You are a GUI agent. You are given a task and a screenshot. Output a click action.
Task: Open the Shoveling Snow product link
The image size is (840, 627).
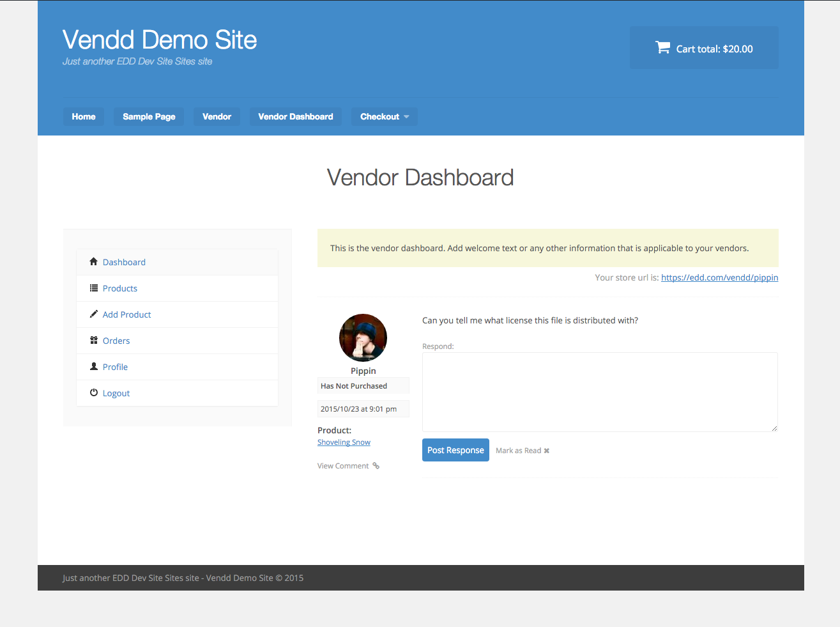[344, 442]
